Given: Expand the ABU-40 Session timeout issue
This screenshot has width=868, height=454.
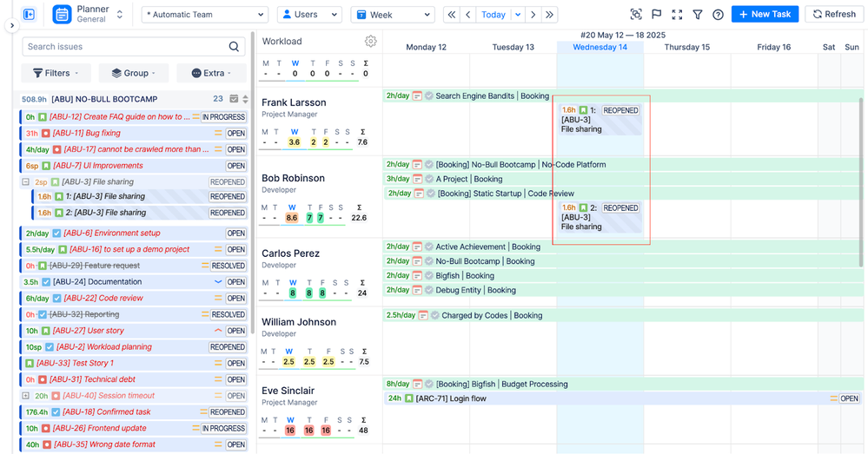Looking at the screenshot, I should click(26, 396).
